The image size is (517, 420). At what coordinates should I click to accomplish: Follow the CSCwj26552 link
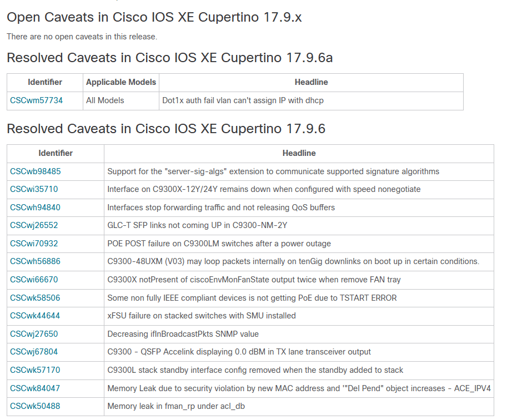click(x=34, y=225)
